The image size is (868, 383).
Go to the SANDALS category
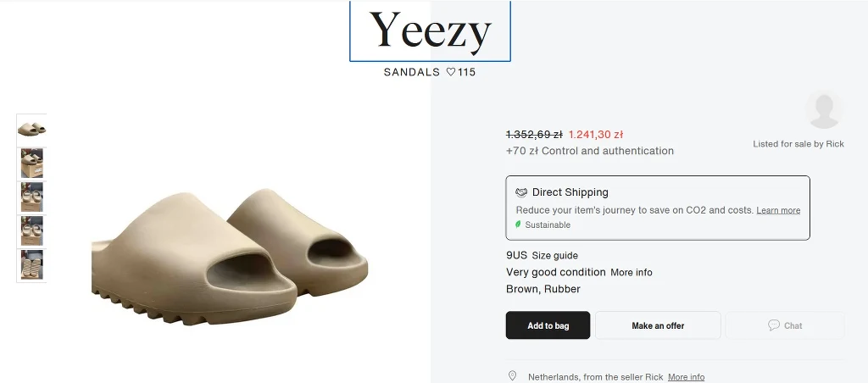click(x=412, y=72)
